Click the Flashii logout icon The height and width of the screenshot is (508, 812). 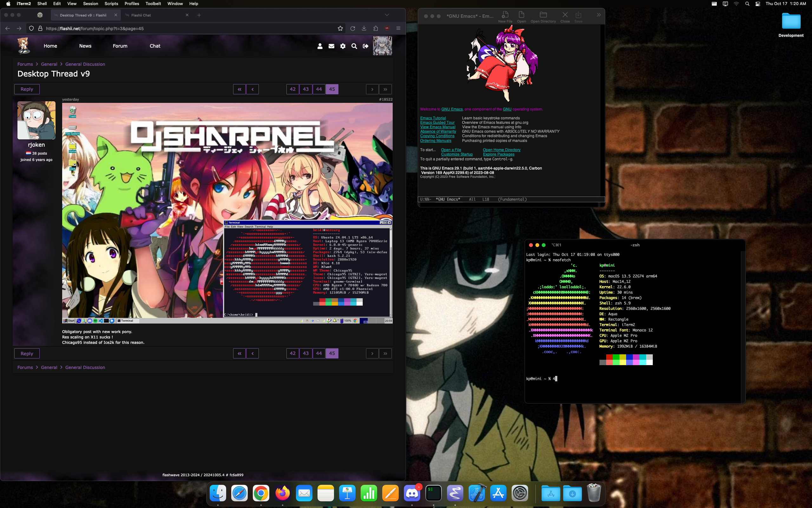click(365, 46)
